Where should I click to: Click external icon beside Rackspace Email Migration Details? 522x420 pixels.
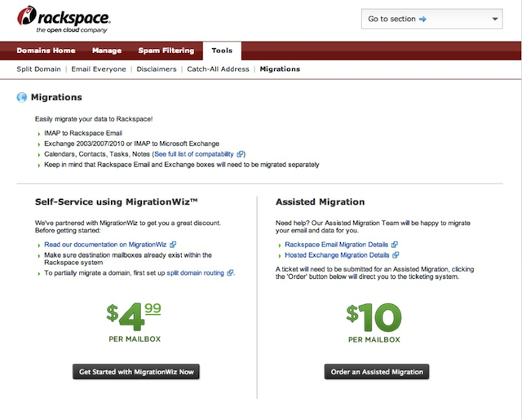(x=395, y=245)
